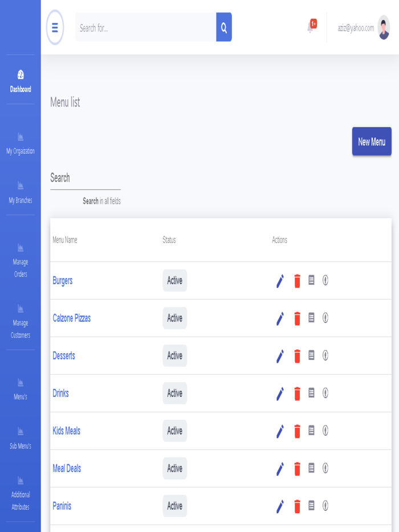This screenshot has height=532, width=399.
Task: Open the list details icon for Drinks
Action: (311, 393)
